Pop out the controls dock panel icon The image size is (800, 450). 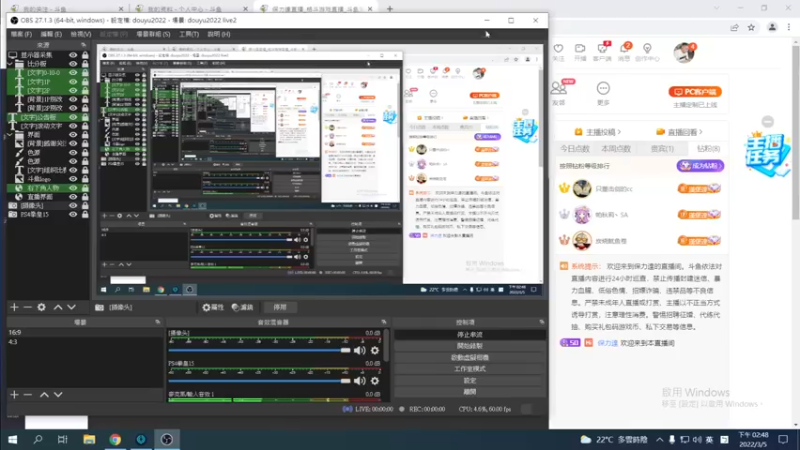541,322
